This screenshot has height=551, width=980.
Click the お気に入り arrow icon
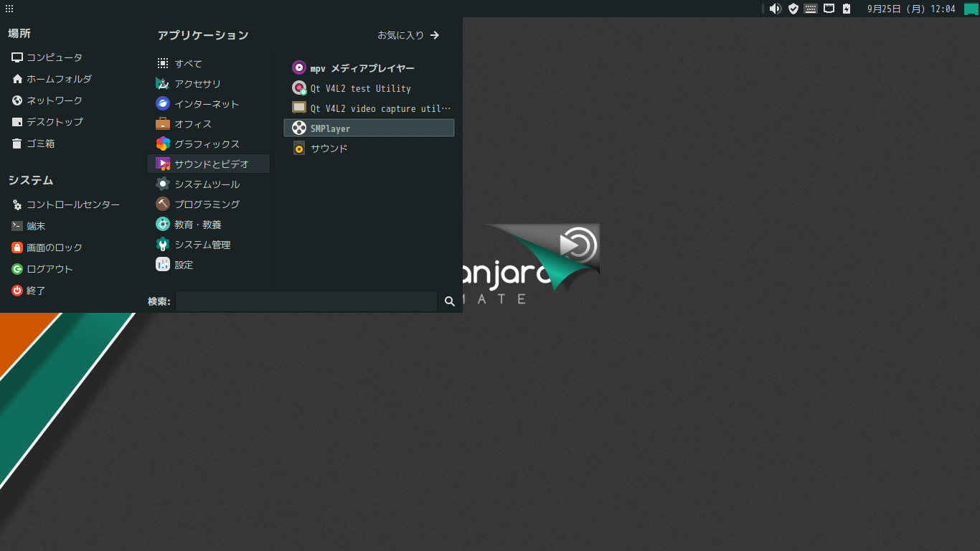[x=434, y=34]
